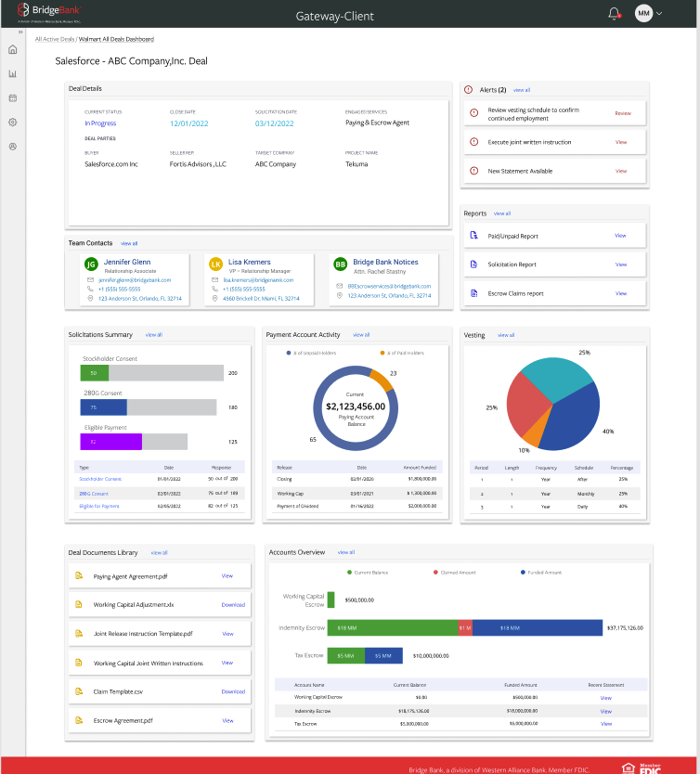Click Solicitations Summary view all
700x774 pixels.
[x=153, y=335]
